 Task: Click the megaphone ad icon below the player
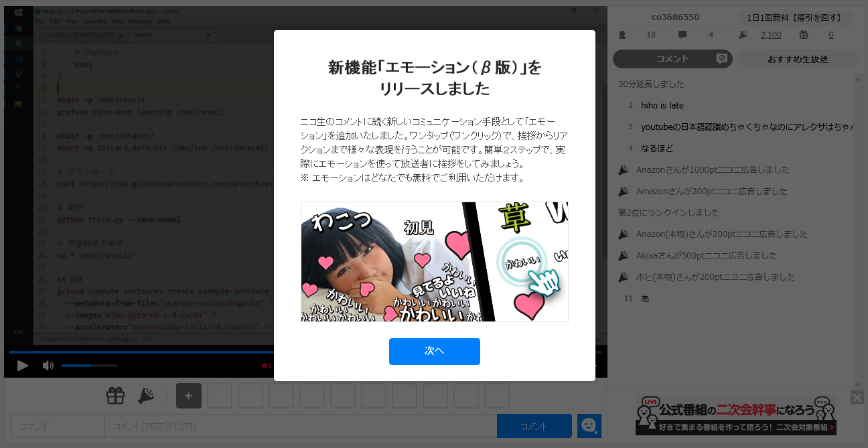point(146,396)
